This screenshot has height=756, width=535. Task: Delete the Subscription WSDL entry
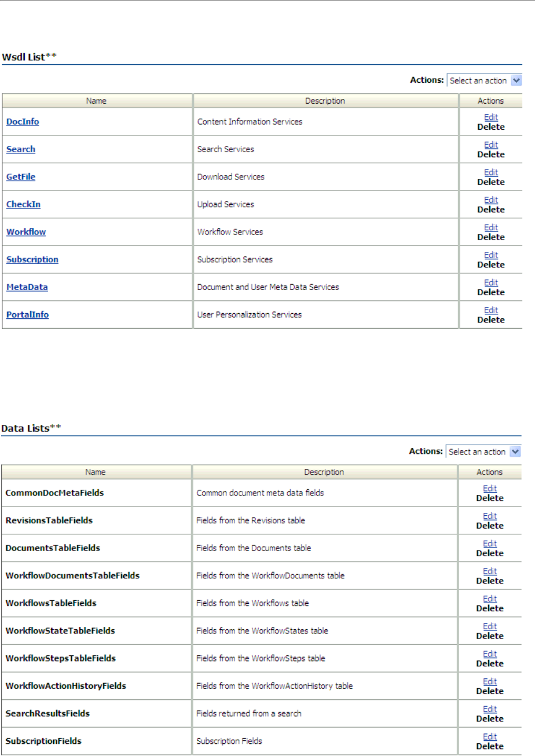click(491, 265)
